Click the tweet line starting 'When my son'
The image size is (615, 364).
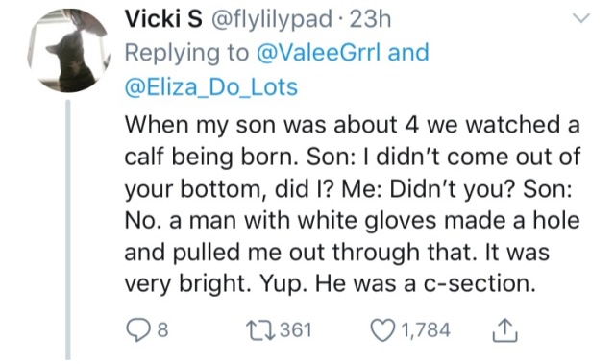[353, 125]
